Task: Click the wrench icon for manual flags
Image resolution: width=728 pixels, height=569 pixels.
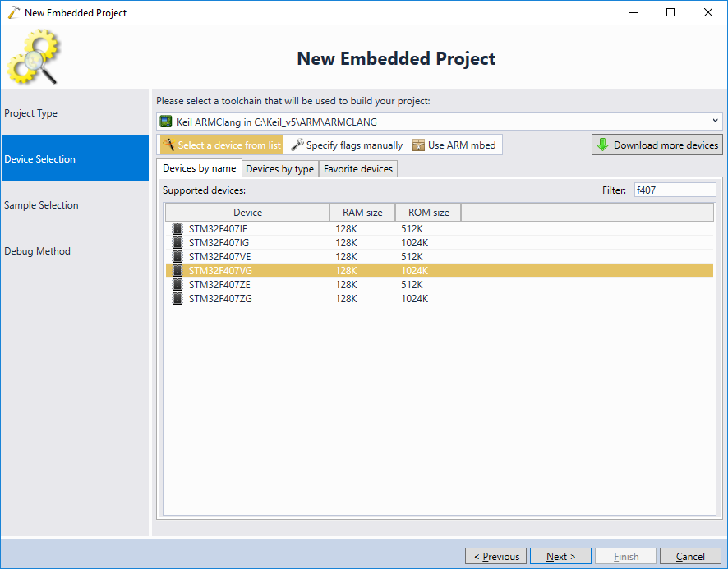Action: pos(297,145)
